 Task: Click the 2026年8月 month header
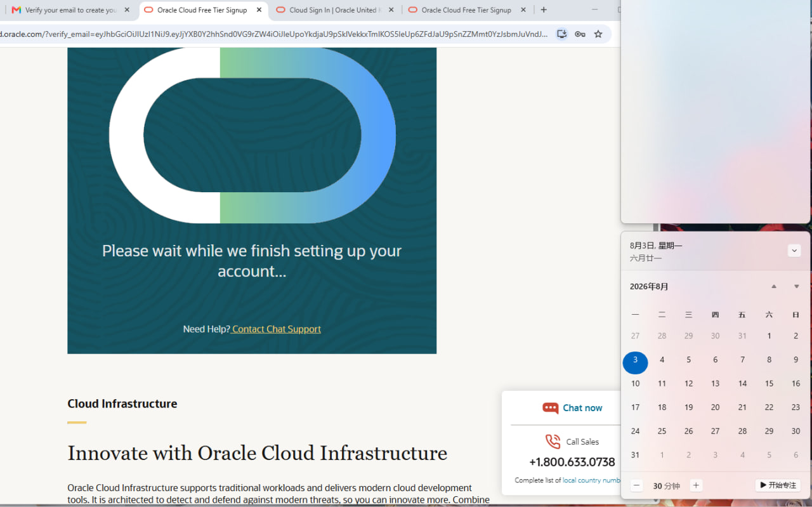pos(649,287)
